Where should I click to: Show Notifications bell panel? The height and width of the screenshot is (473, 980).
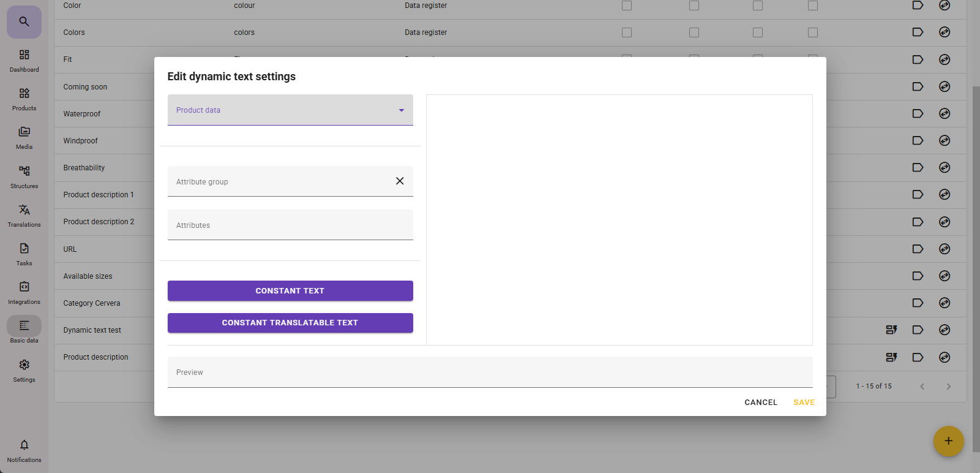tap(24, 450)
